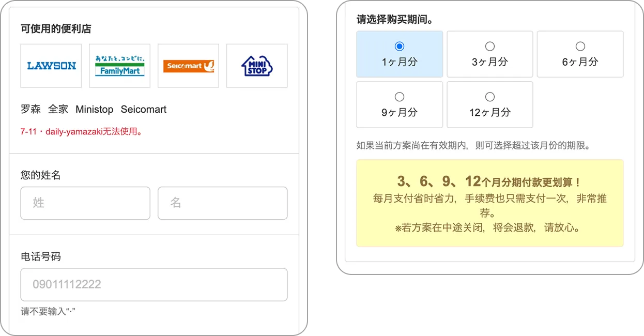Click the 6ヶ月分 option label text

coord(580,62)
